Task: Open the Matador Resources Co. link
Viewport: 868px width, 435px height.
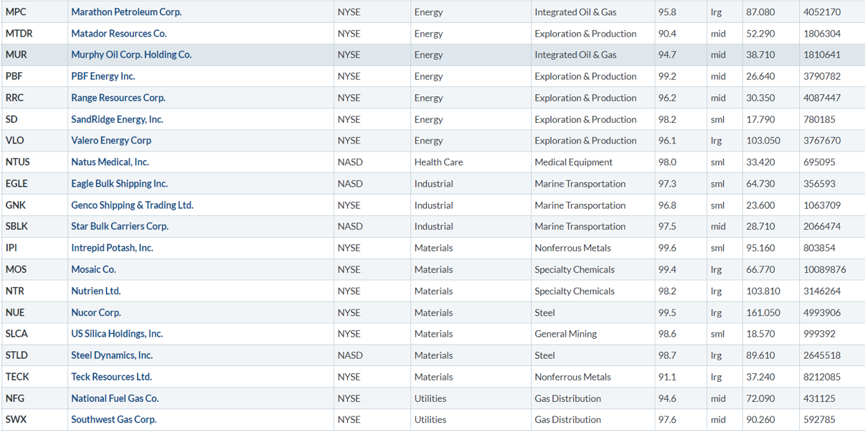Action: (118, 34)
